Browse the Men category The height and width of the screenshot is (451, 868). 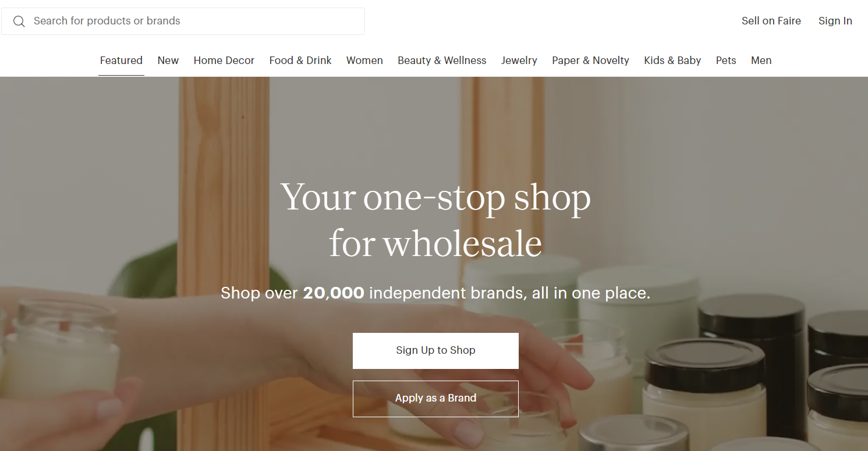tap(761, 61)
